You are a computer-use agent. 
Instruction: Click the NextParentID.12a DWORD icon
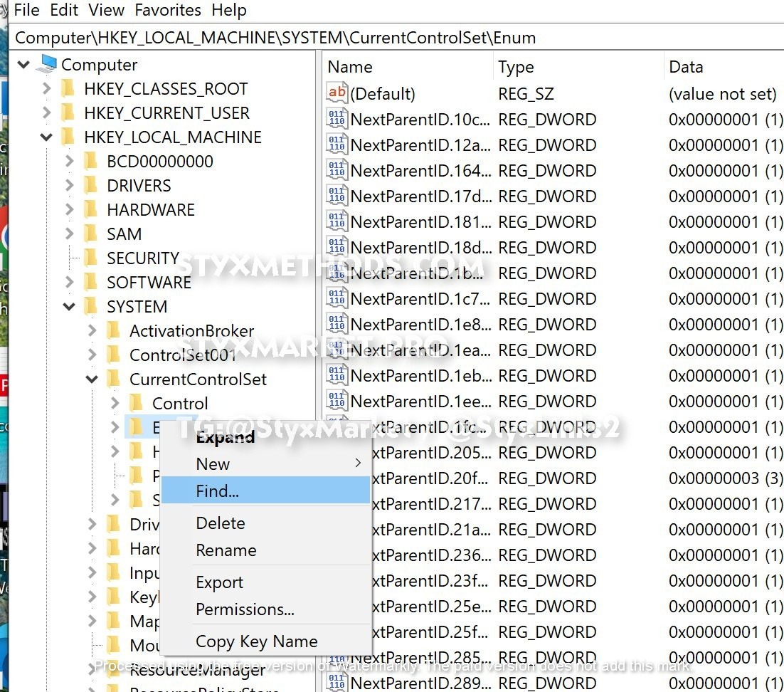(337, 144)
